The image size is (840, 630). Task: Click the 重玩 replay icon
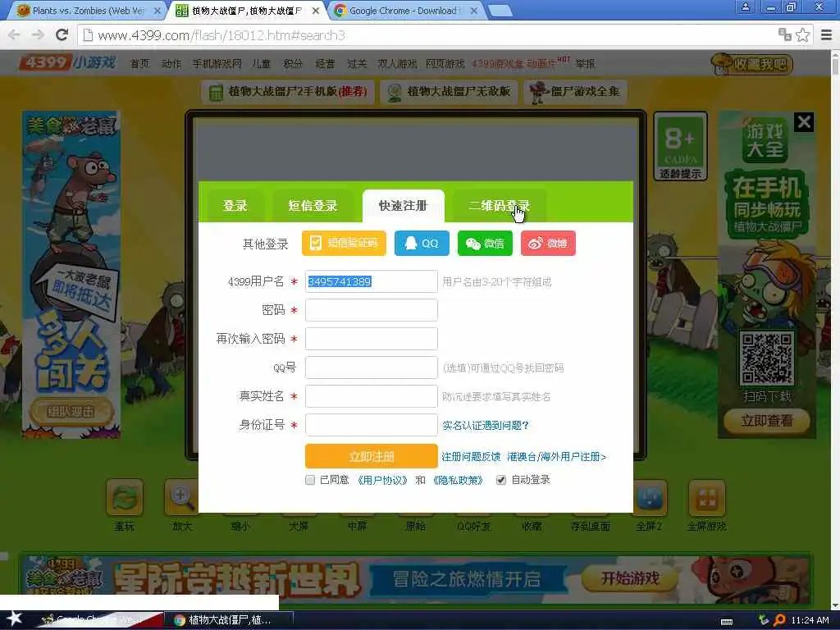125,498
